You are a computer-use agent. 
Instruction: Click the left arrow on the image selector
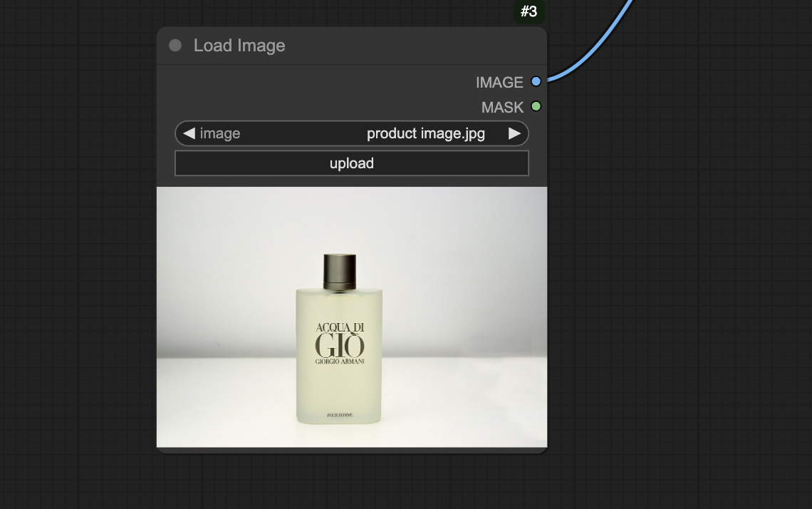[188, 133]
